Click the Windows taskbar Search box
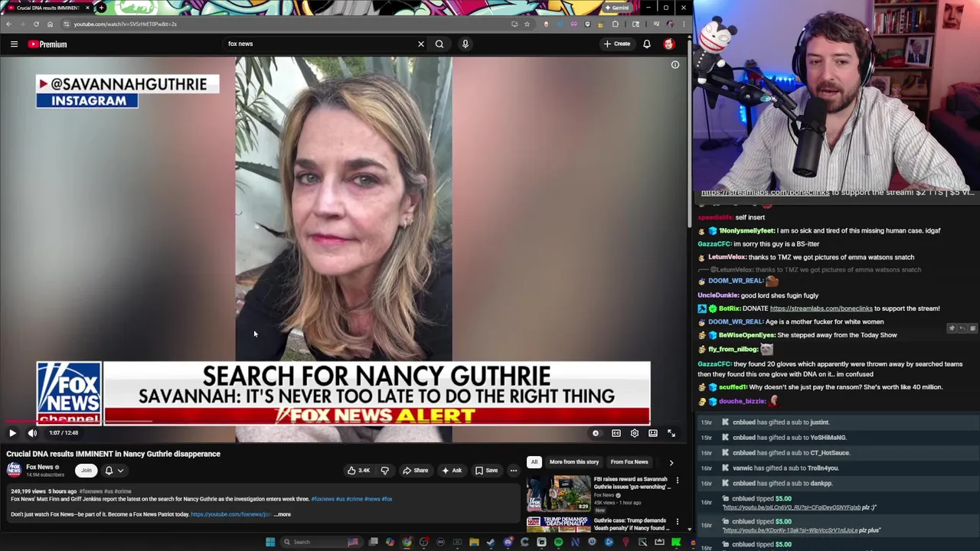980x551 pixels. pyautogui.click(x=320, y=542)
